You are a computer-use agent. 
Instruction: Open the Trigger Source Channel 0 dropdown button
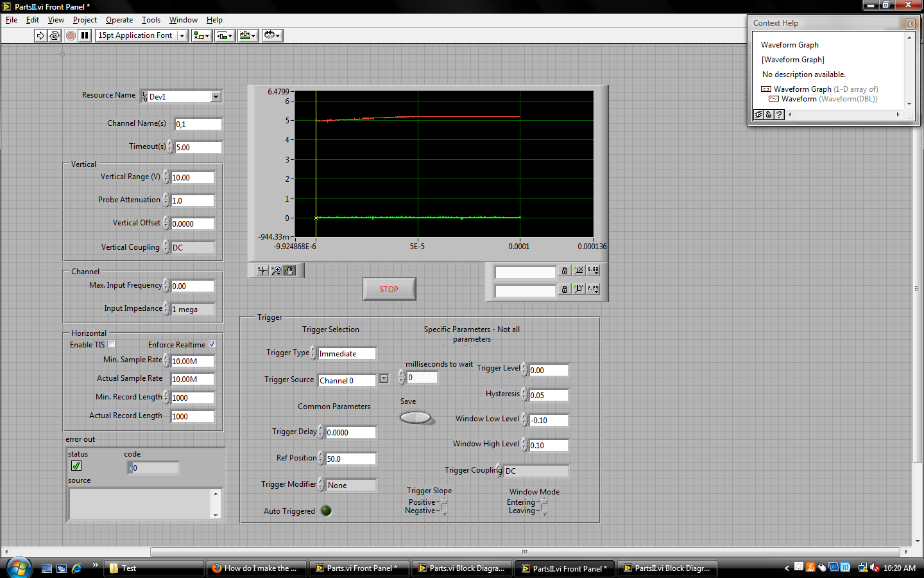pyautogui.click(x=384, y=379)
